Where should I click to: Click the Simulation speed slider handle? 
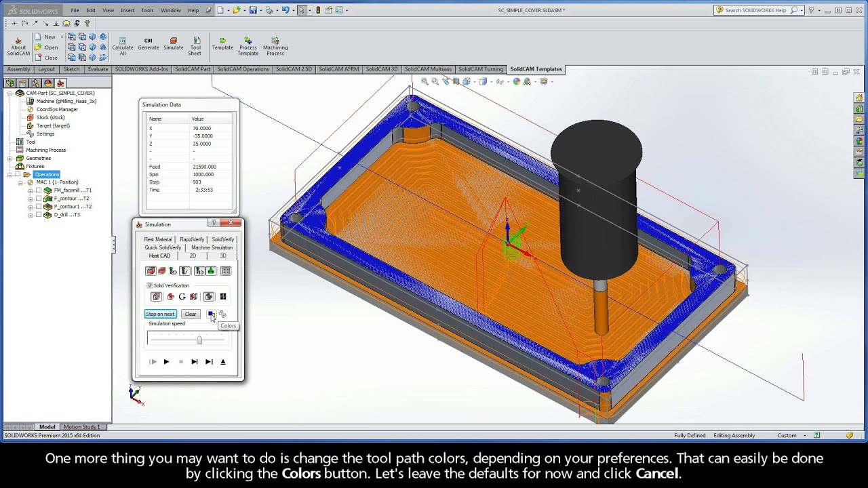199,339
